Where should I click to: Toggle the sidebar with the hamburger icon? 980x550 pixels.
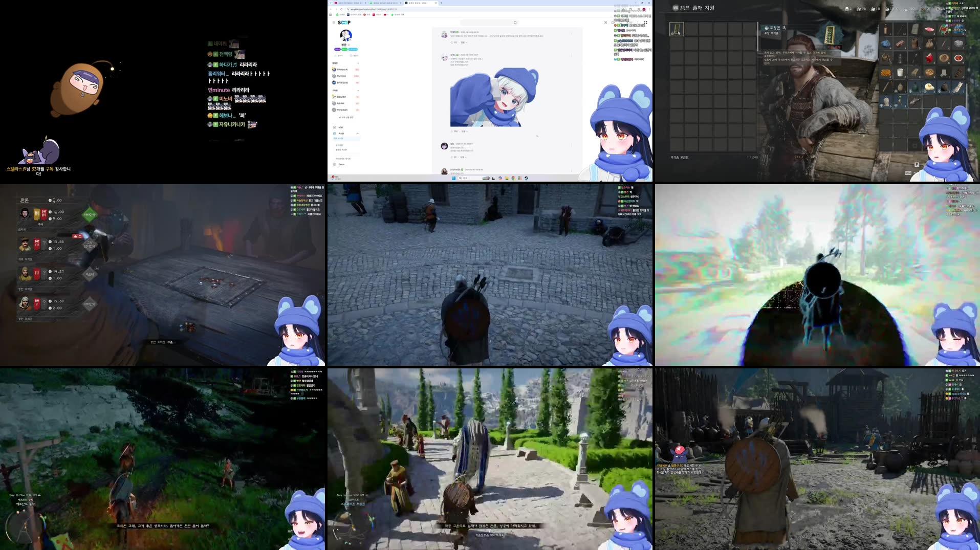333,23
